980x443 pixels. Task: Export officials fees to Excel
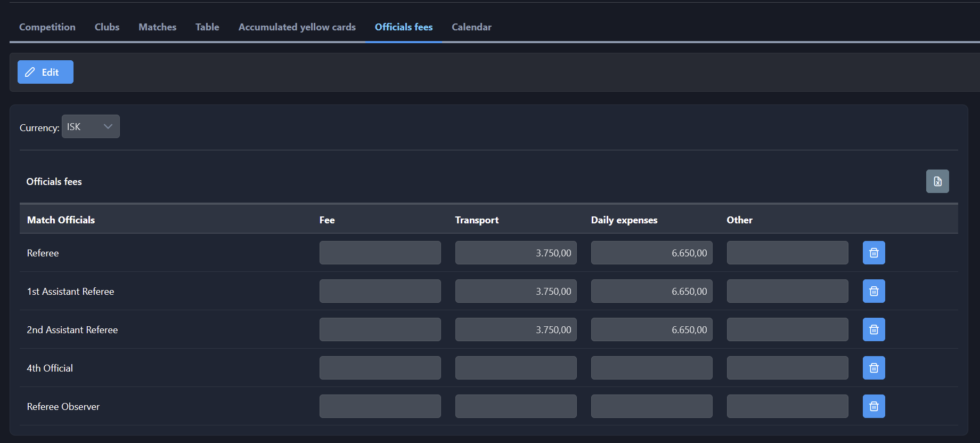[x=937, y=181]
